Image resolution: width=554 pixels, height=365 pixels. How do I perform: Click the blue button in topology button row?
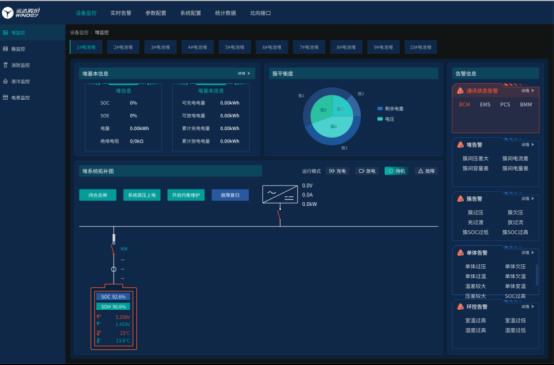click(230, 195)
